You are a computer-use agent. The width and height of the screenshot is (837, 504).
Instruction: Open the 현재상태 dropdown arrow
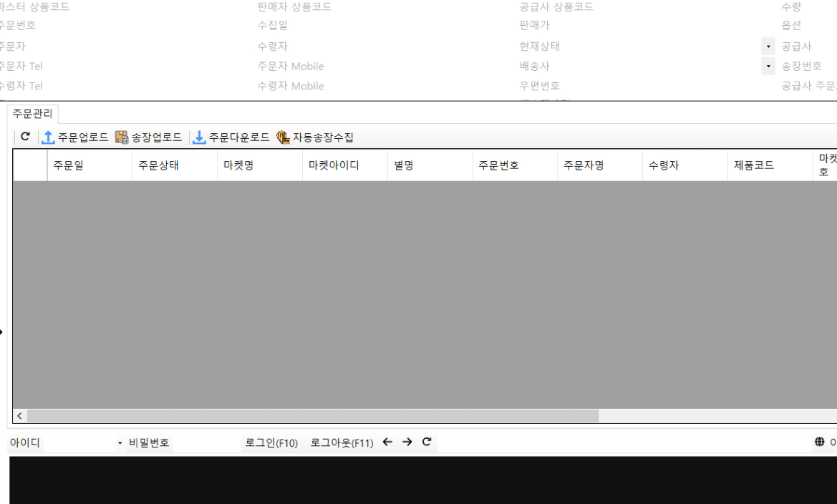pyautogui.click(x=768, y=47)
